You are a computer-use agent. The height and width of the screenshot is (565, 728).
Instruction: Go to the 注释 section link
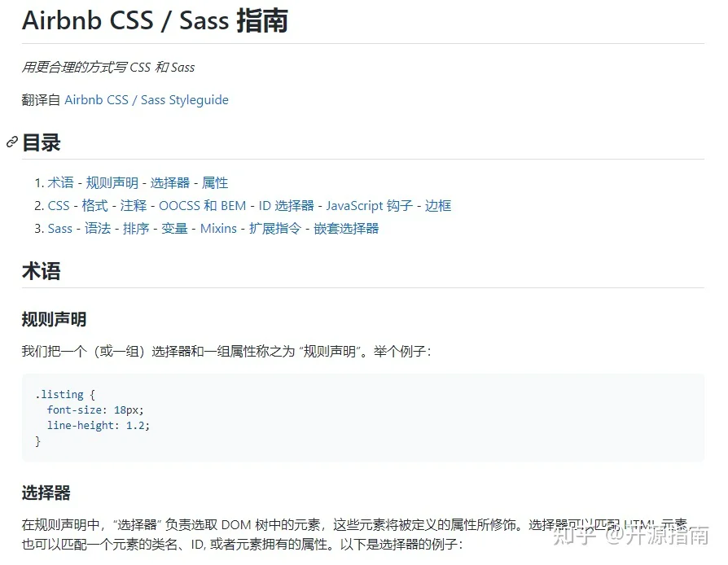134,206
